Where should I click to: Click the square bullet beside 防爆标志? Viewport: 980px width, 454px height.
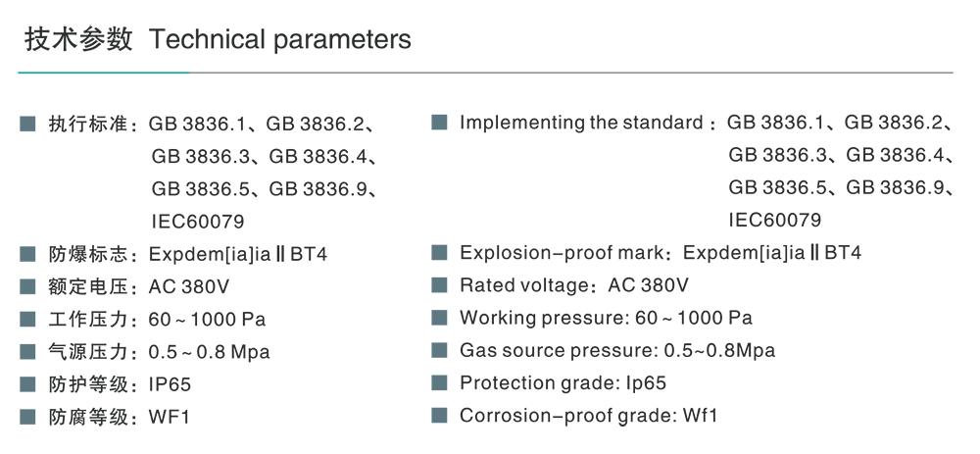pos(27,255)
